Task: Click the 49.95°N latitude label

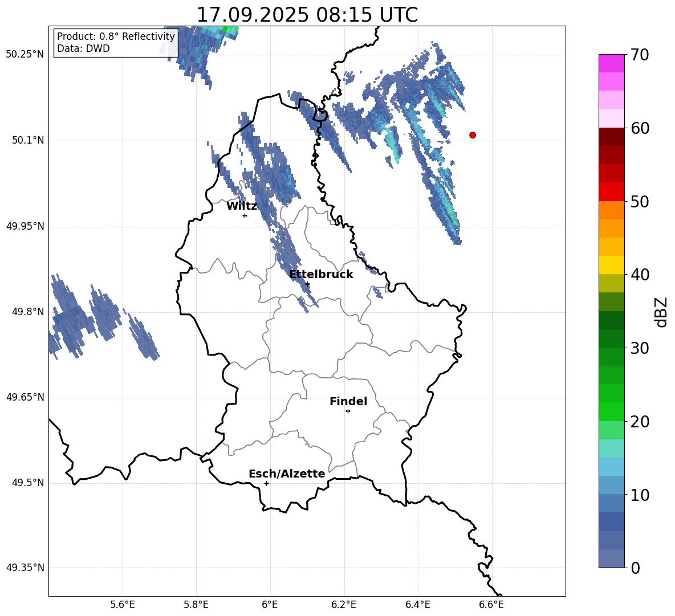Action: click(25, 226)
